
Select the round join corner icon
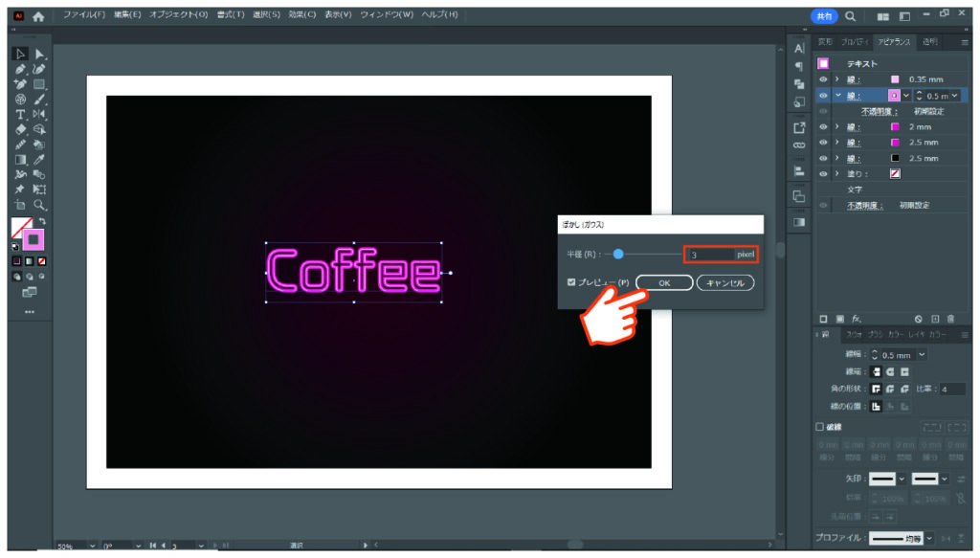[890, 389]
